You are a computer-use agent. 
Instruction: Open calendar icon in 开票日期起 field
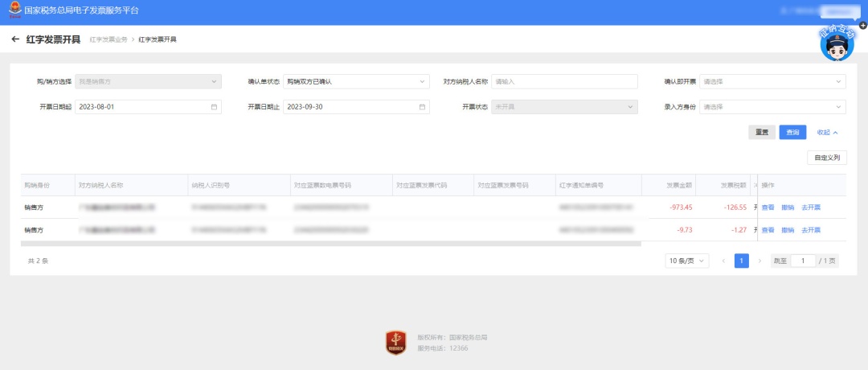coord(214,107)
